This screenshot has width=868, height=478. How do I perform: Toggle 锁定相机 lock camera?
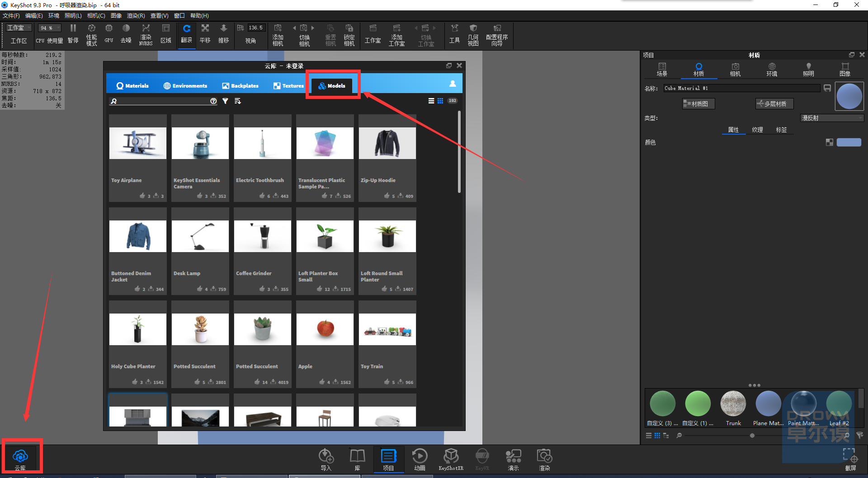(x=349, y=35)
